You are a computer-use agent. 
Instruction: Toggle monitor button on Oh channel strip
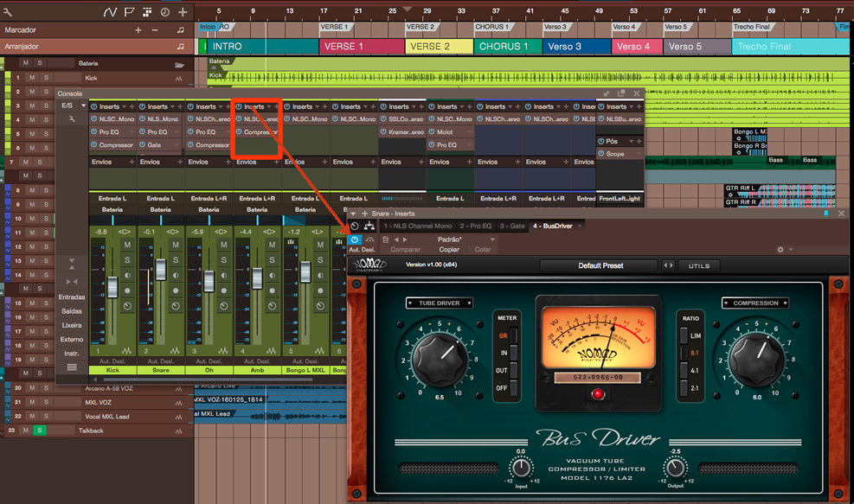point(224,276)
